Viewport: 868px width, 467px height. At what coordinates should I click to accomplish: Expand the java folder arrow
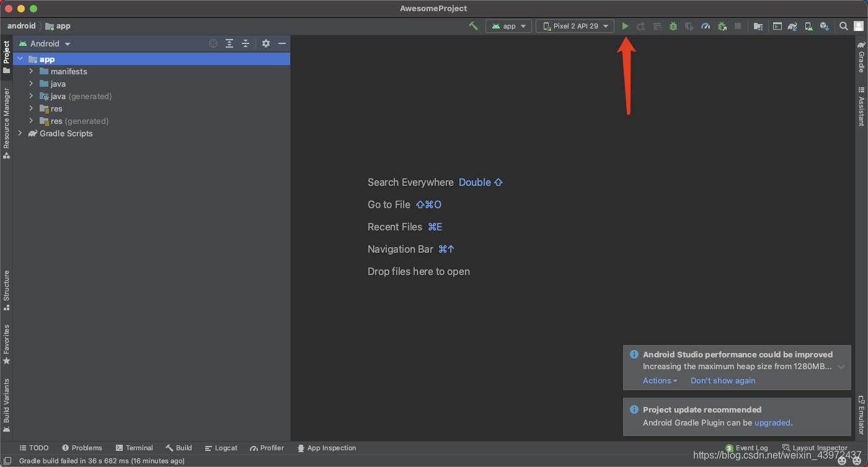tap(31, 84)
